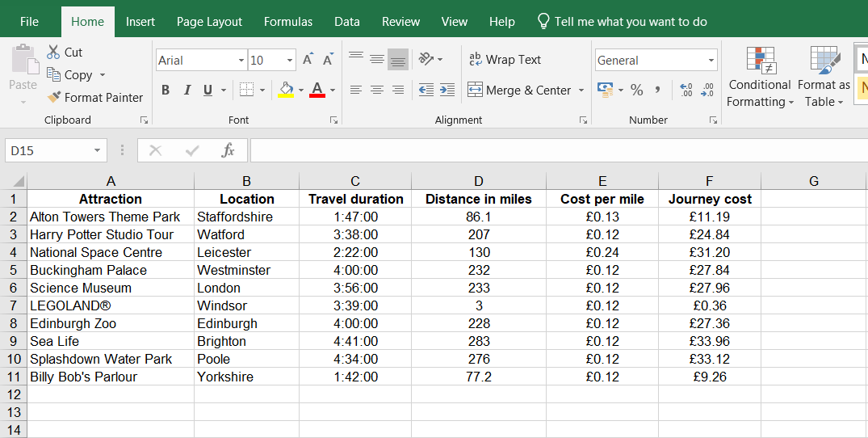Align text right
Viewport: 868px width, 438px height.
tap(398, 90)
